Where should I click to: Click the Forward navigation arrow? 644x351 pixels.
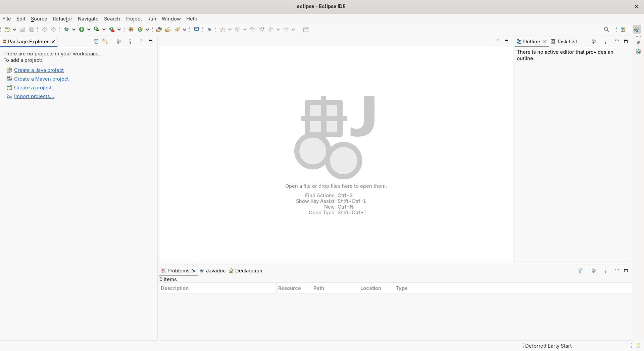286,30
